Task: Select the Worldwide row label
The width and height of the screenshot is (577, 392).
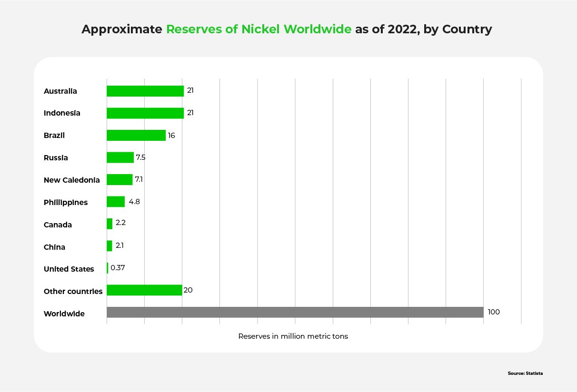Action: pyautogui.click(x=64, y=314)
